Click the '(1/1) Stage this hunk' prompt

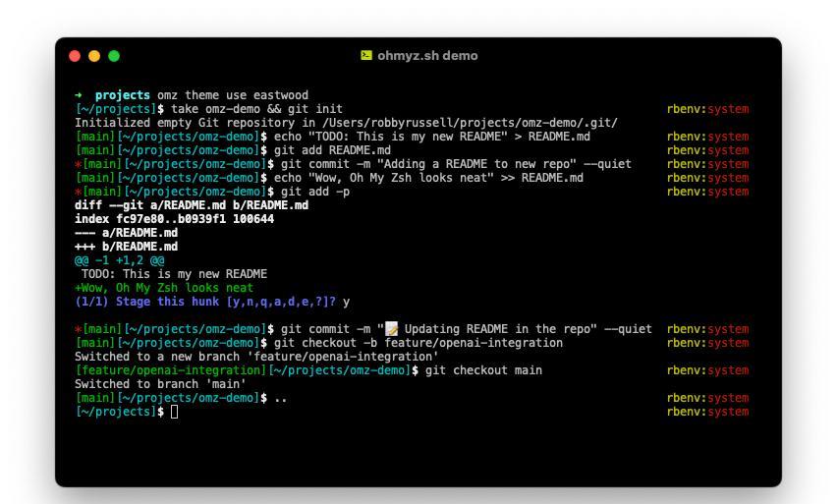[205, 302]
